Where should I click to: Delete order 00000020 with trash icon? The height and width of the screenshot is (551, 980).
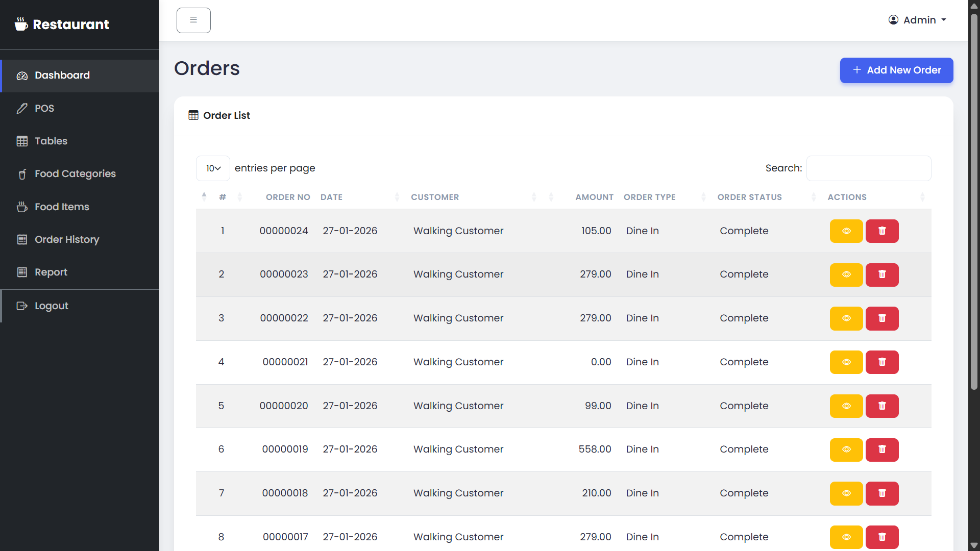[882, 406]
